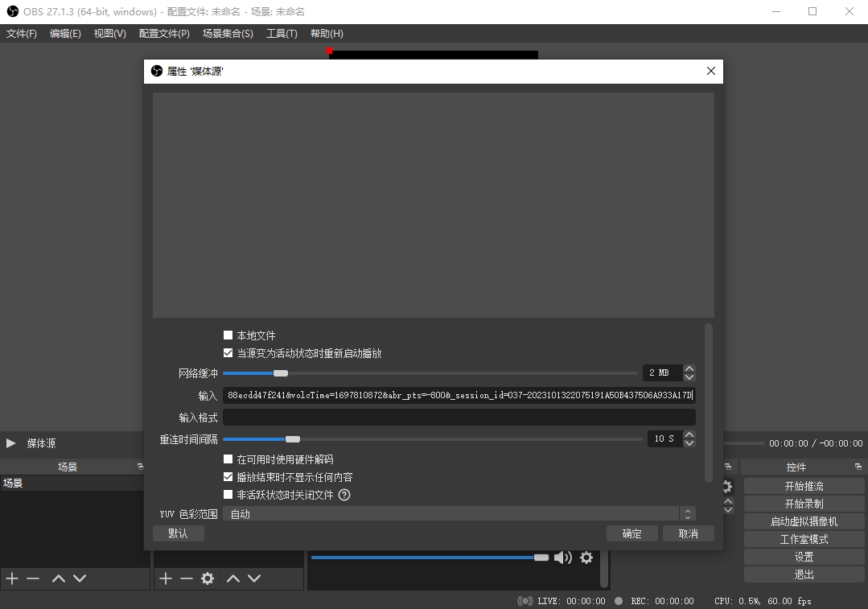Remove selected source with minus icon
This screenshot has width=868, height=609.
coord(187,578)
